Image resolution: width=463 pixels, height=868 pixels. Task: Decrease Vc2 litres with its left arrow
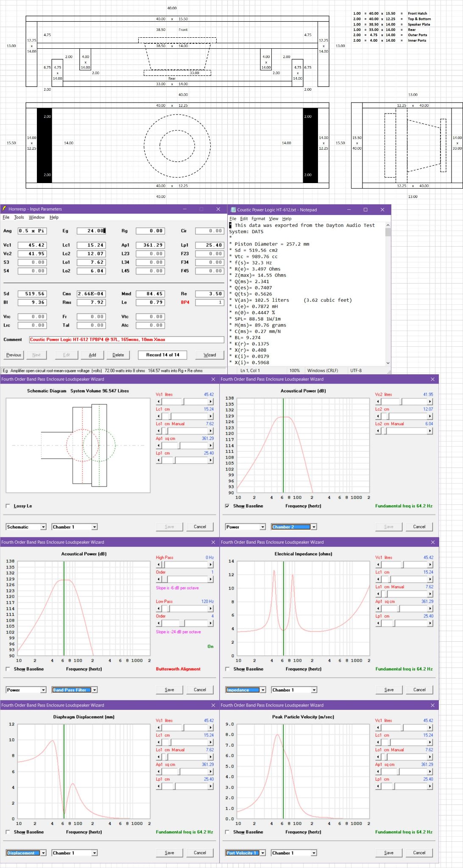378,401
